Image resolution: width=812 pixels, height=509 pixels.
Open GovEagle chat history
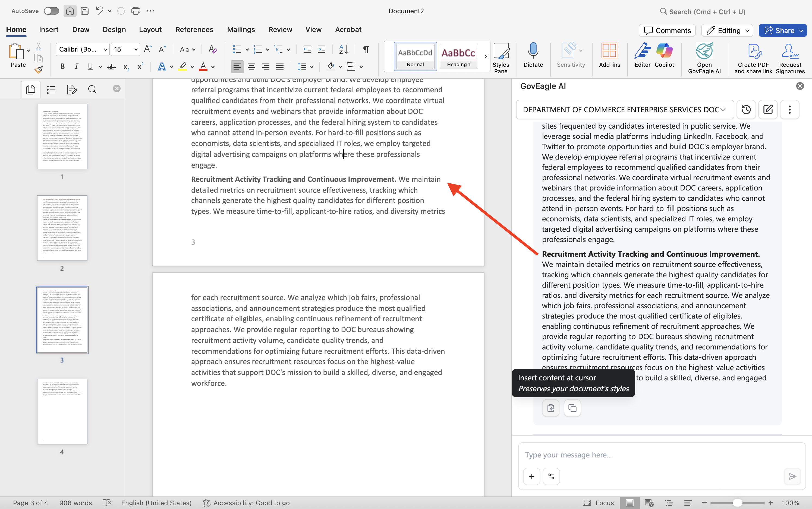click(x=746, y=109)
